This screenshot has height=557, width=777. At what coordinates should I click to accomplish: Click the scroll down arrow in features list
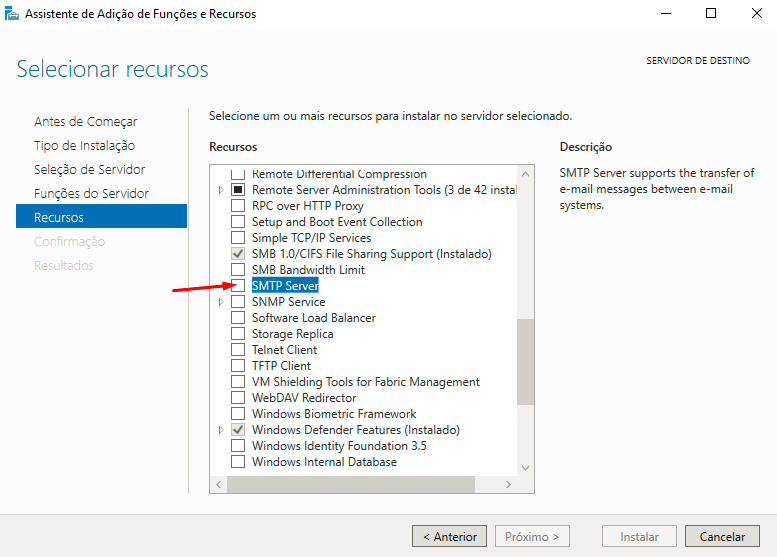[525, 468]
